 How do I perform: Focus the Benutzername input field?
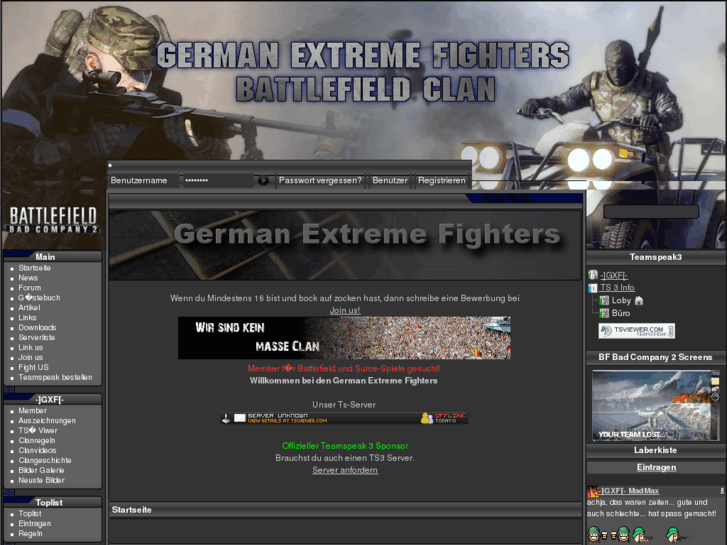pyautogui.click(x=144, y=180)
